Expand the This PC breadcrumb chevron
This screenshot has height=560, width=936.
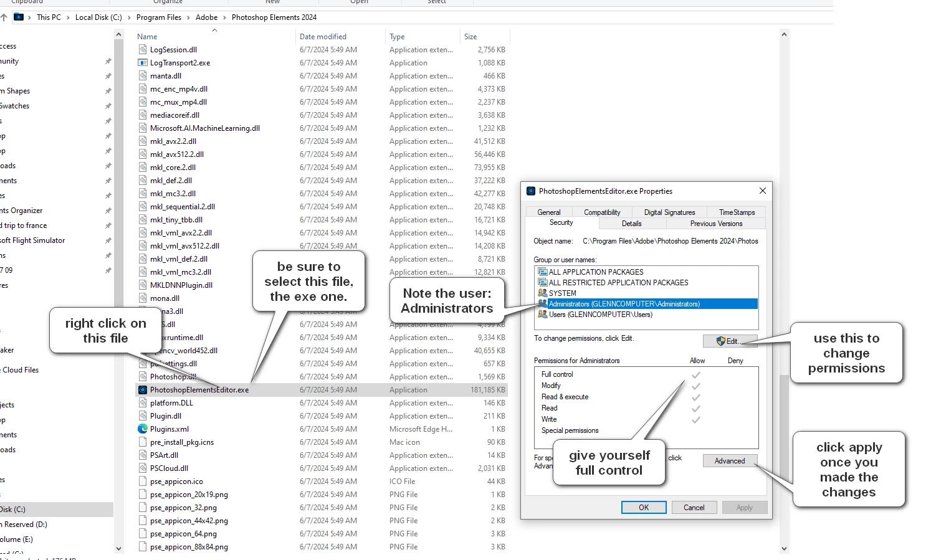pos(69,17)
